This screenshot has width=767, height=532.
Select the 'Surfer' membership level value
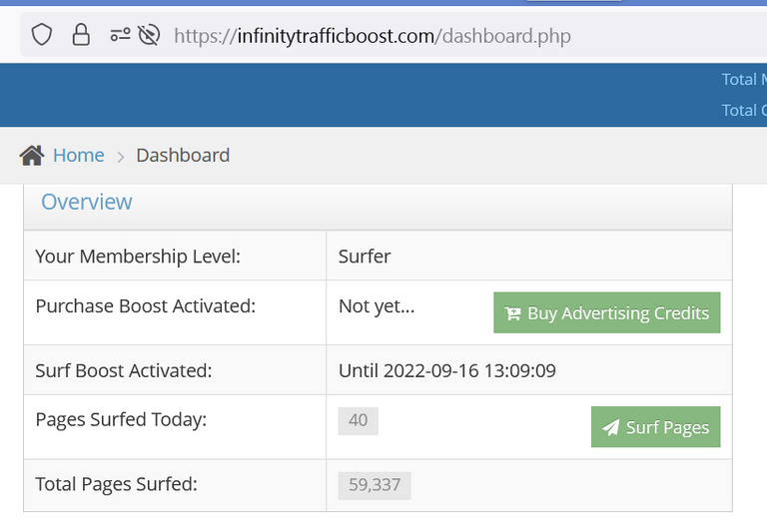click(x=365, y=257)
